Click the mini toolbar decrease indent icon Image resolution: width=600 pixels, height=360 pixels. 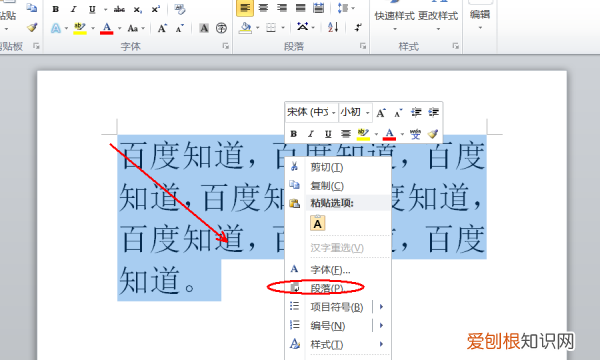(416, 112)
